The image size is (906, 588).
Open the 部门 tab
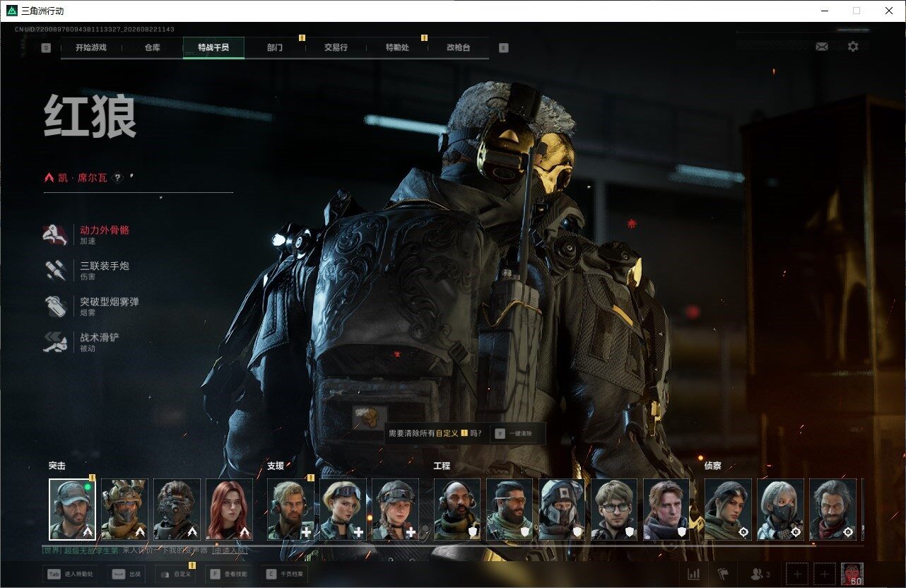point(275,48)
